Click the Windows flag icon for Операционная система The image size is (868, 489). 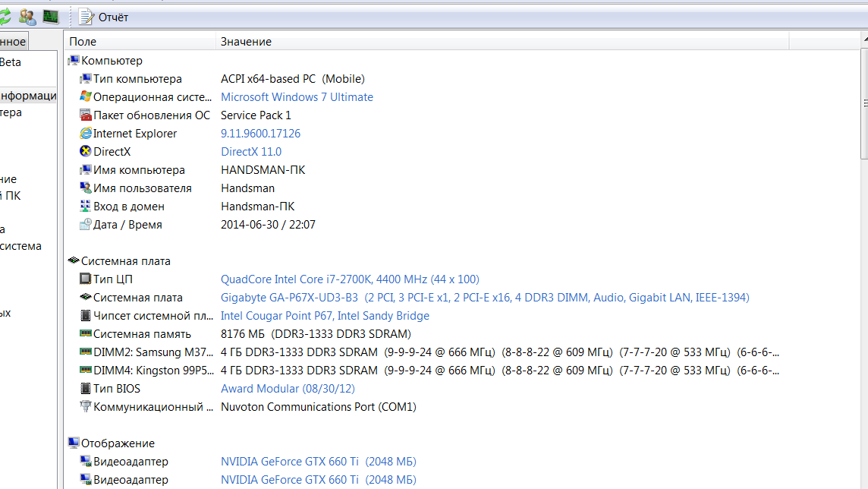[x=85, y=96]
